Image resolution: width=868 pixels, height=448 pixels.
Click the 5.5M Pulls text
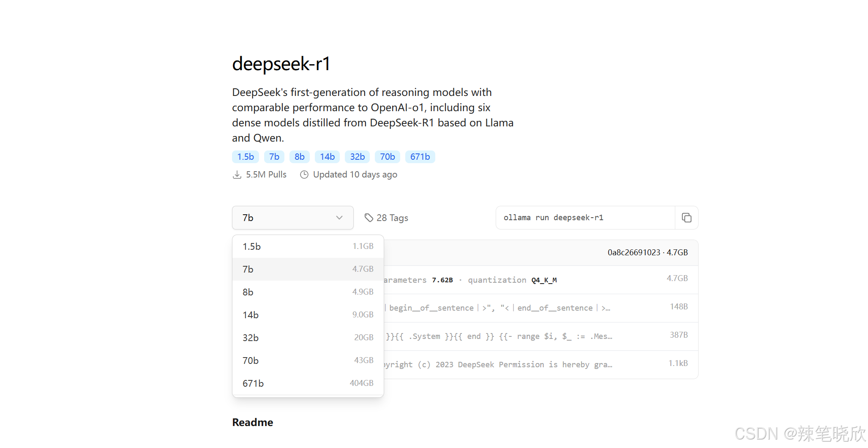266,175
